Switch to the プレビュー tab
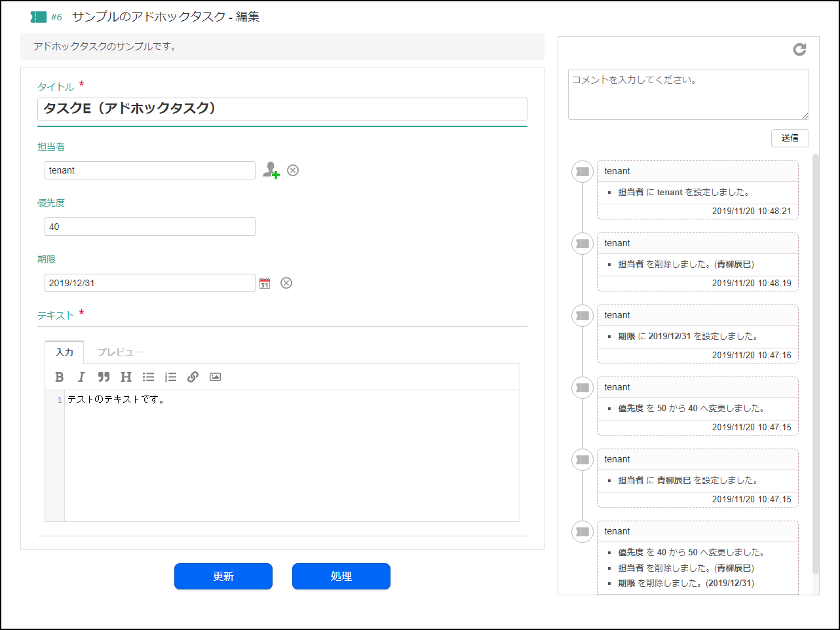Screen dimensions: 840x630 pos(120,352)
